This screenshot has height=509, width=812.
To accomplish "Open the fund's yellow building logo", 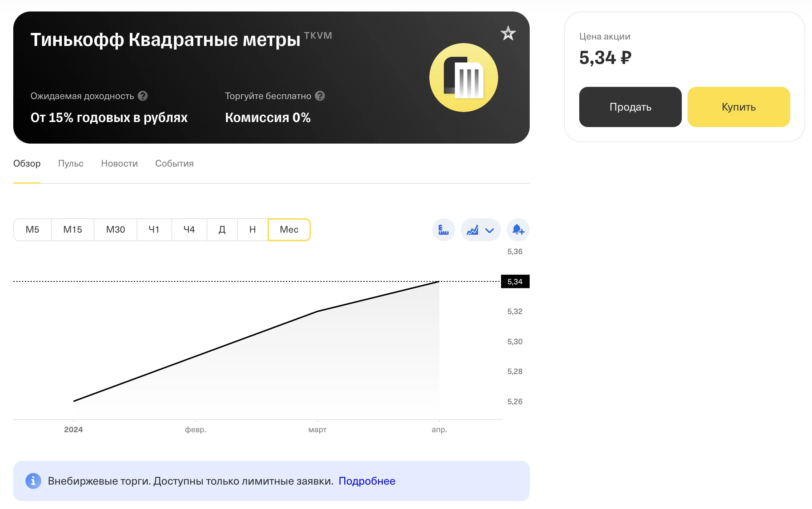I will pyautogui.click(x=463, y=78).
